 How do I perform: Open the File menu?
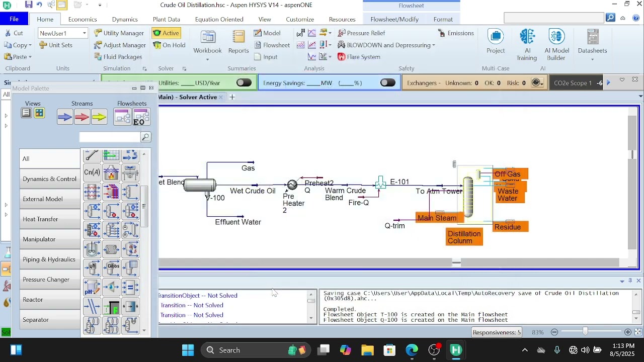tap(14, 19)
